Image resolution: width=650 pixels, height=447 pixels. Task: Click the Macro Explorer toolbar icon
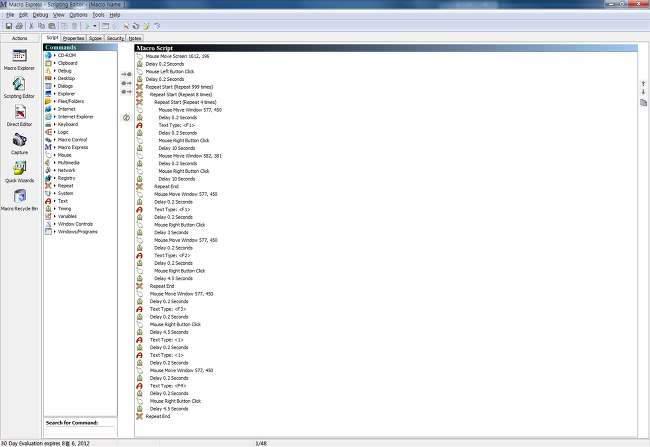pos(105,26)
